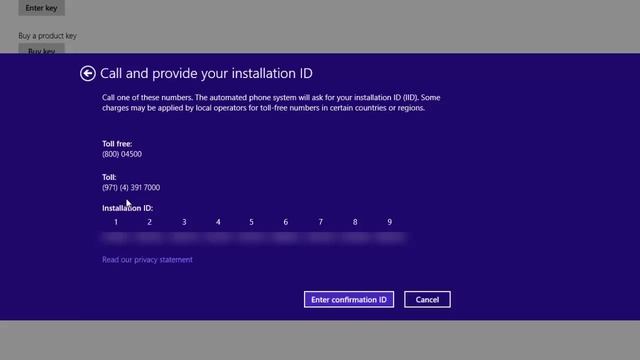Click the Toll free label
The image size is (640, 360).
117,144
